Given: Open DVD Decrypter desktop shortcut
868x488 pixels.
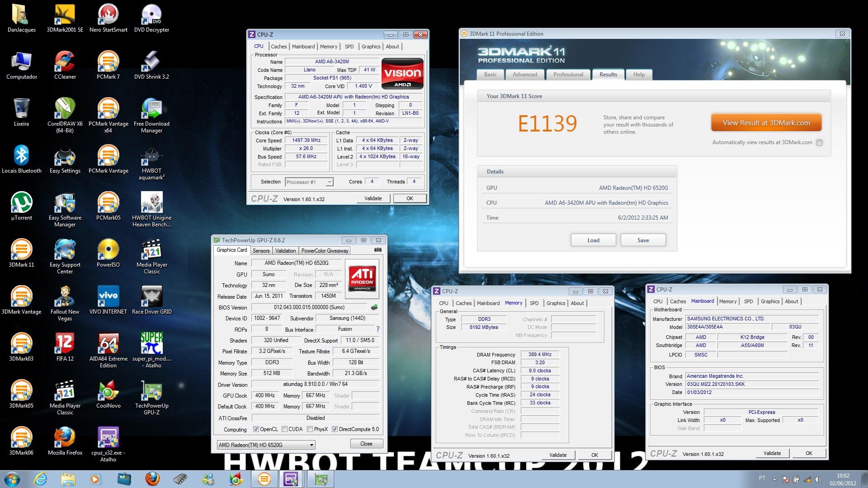Looking at the screenshot, I should [151, 18].
